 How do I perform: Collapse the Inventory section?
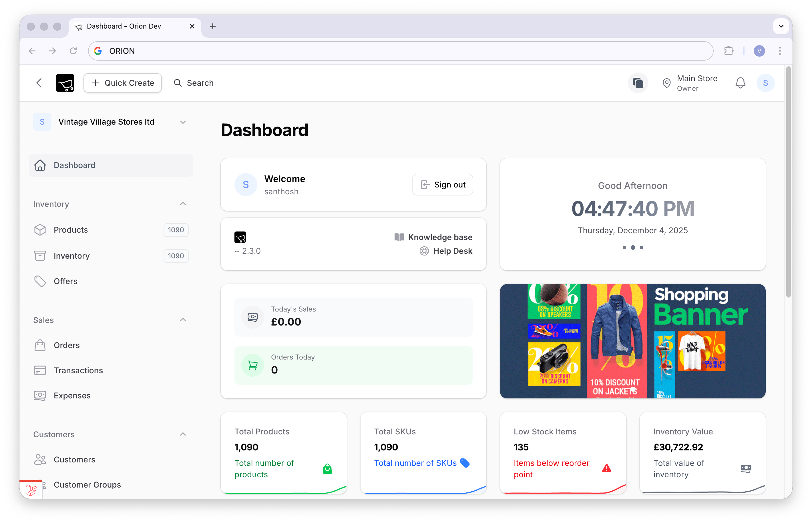tap(183, 204)
